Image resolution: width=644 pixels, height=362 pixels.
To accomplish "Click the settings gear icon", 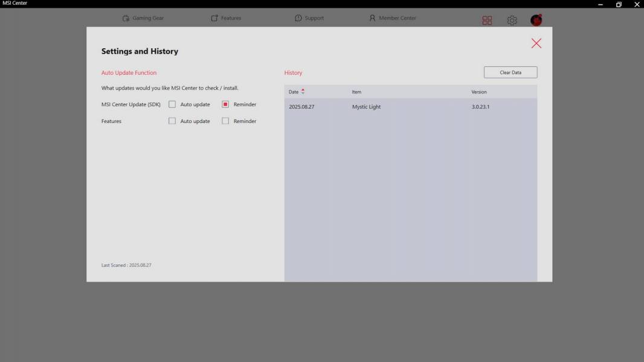I will tap(512, 21).
